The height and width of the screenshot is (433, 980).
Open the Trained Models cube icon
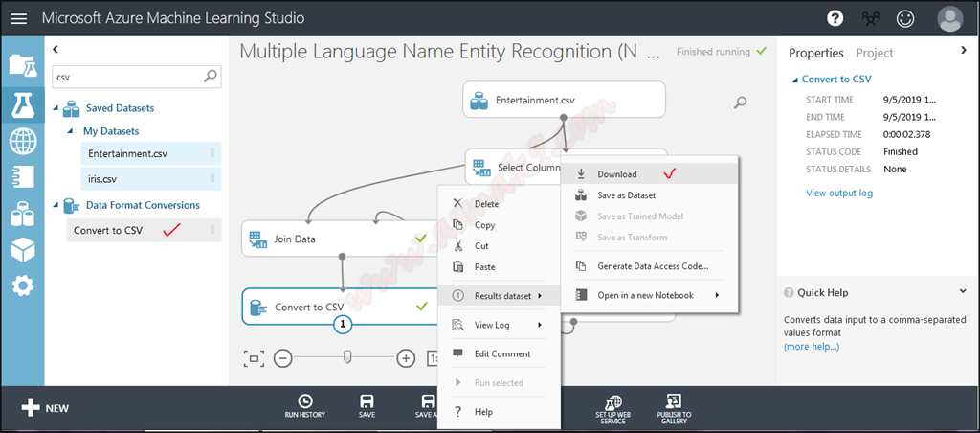(x=23, y=250)
